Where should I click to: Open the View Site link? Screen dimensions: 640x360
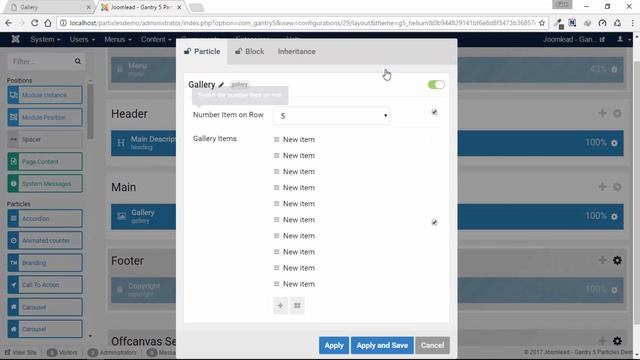pos(21,352)
